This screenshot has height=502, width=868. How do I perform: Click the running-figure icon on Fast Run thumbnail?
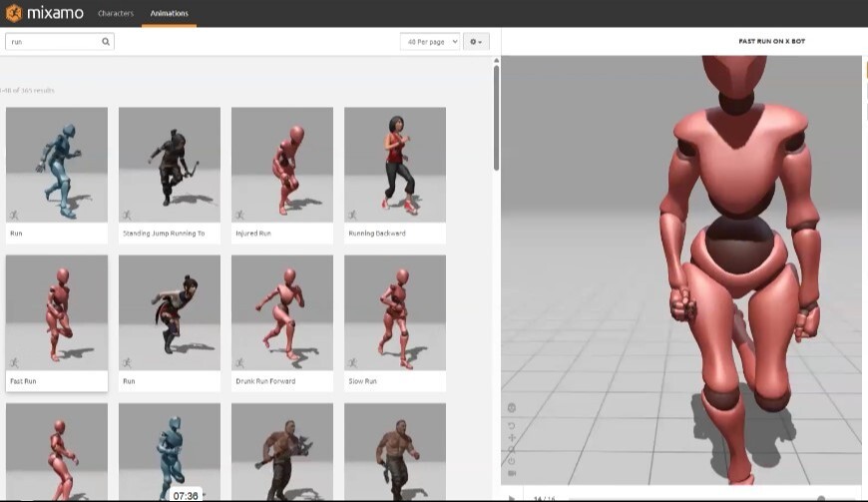pos(14,362)
